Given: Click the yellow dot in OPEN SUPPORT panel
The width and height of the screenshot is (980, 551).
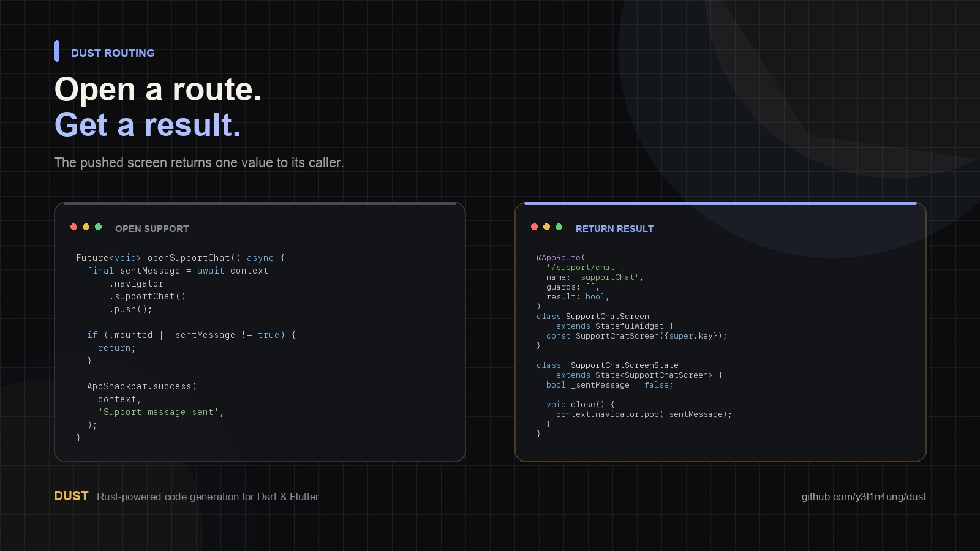Looking at the screenshot, I should [86, 227].
